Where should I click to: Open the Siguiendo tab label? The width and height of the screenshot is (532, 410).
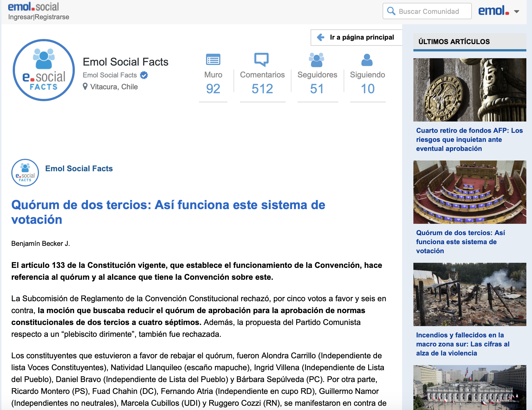click(x=368, y=75)
